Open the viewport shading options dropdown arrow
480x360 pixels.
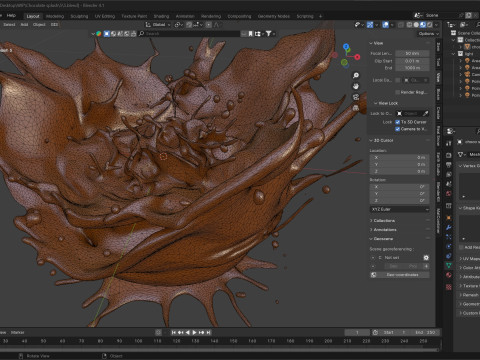(437, 25)
